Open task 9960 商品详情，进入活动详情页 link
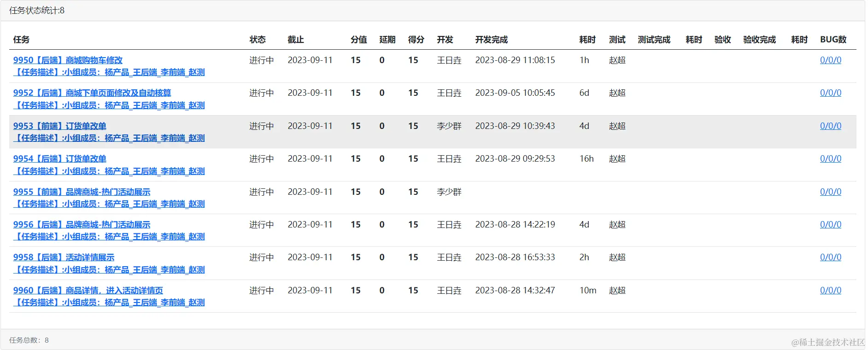 [x=88, y=291]
